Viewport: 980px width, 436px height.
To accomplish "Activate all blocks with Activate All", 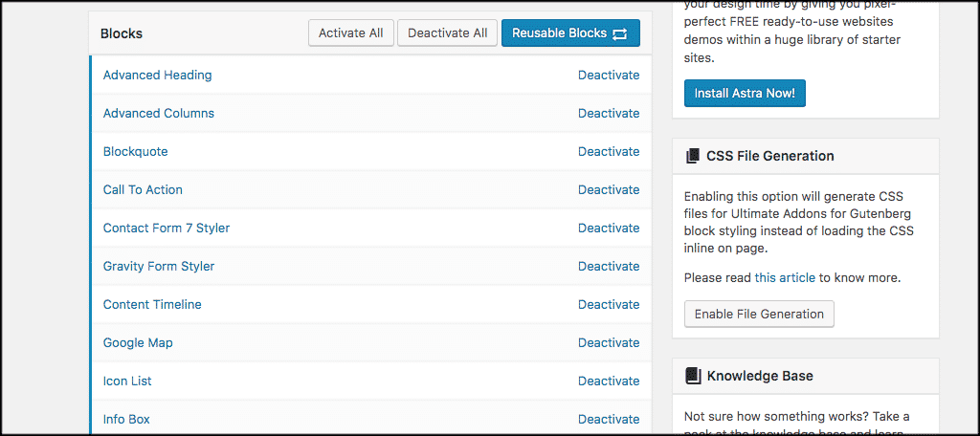I will click(351, 33).
